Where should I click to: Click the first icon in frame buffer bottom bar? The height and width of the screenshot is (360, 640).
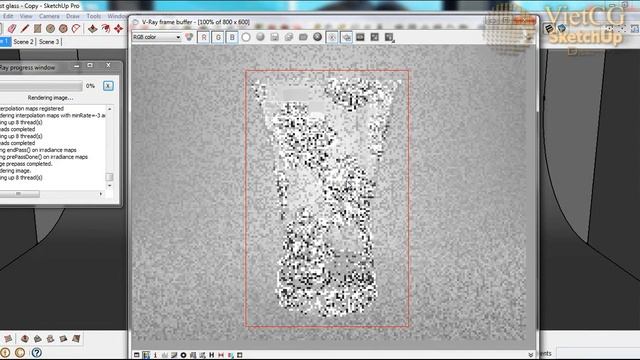point(137,355)
